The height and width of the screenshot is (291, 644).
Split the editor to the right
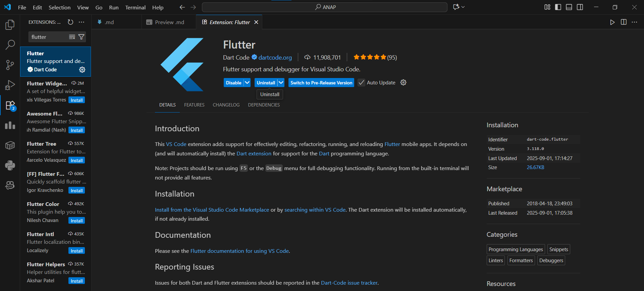coord(624,22)
